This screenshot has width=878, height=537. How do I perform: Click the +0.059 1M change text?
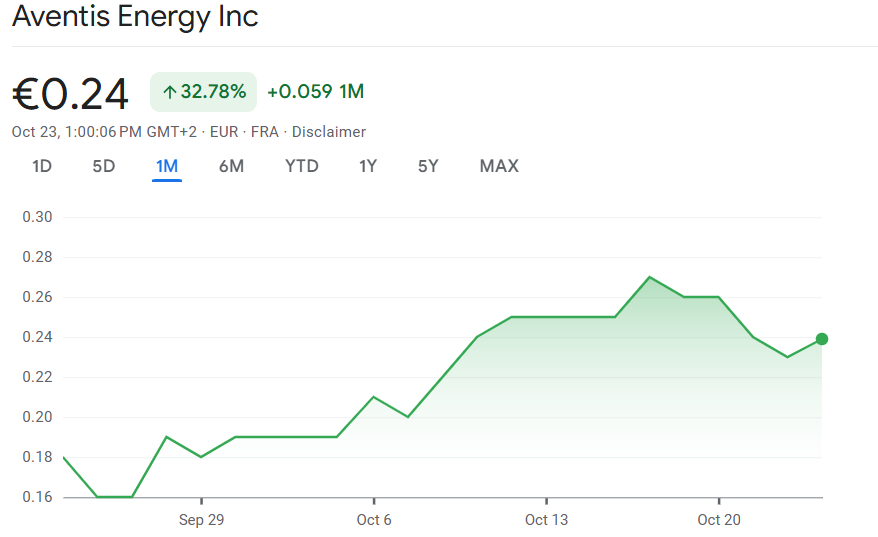(315, 92)
